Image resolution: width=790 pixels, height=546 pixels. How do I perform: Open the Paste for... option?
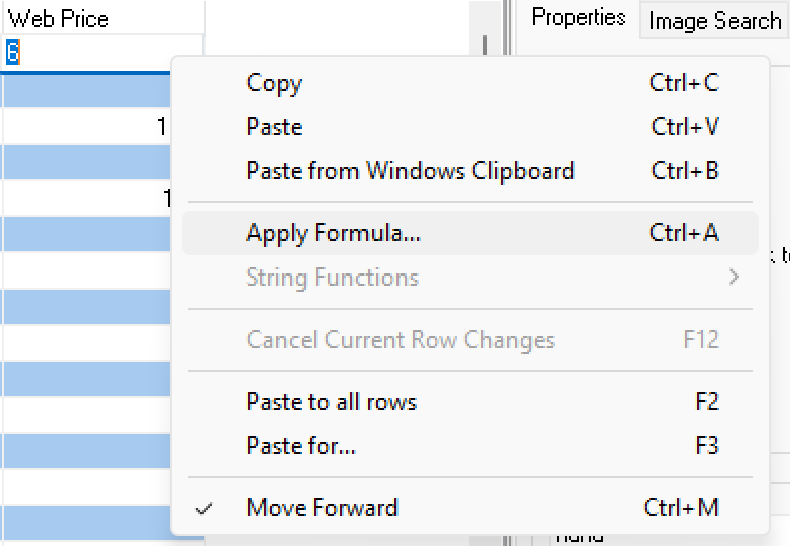pyautogui.click(x=300, y=445)
